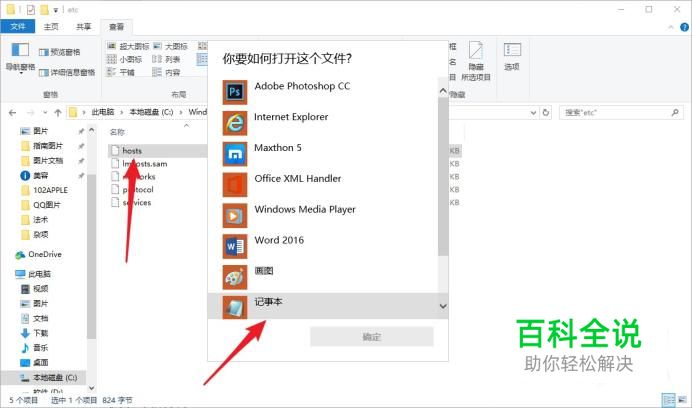Image resolution: width=692 pixels, height=408 pixels.
Task: Select the hosts file
Action: [x=132, y=151]
